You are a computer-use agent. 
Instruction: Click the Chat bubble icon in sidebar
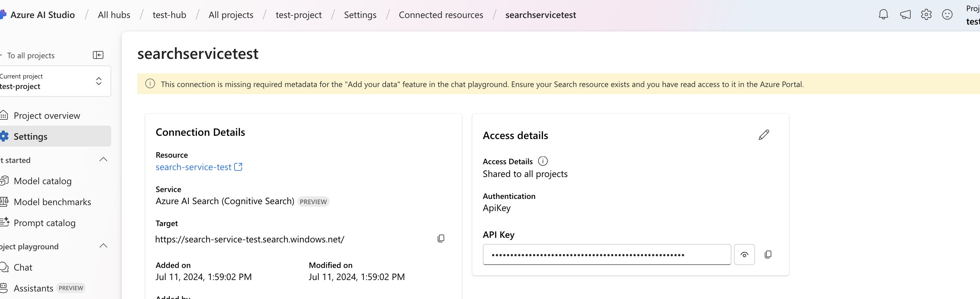click(4, 267)
